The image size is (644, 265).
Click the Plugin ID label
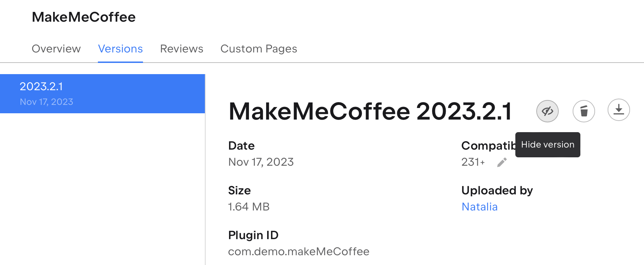(253, 235)
